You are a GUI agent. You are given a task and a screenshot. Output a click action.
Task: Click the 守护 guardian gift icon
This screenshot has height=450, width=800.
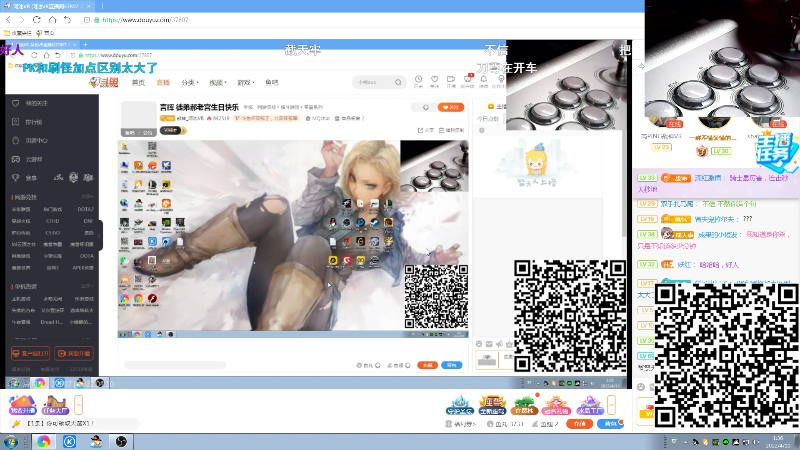point(460,405)
